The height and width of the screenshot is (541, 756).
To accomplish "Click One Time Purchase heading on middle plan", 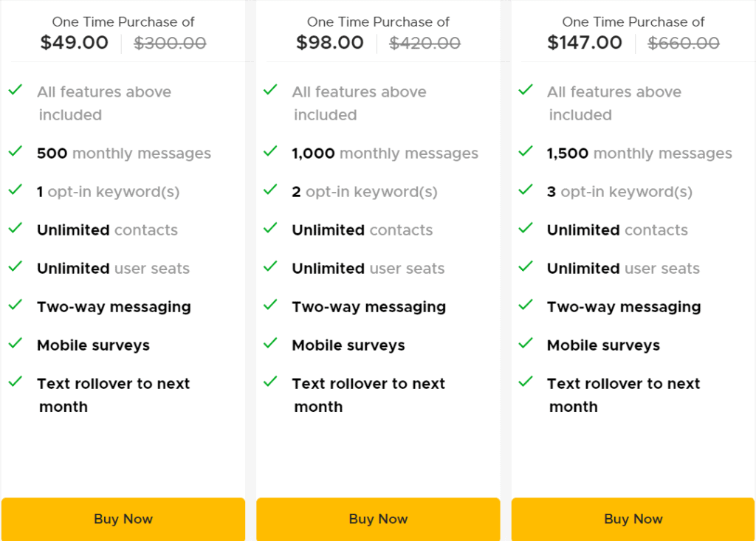I will 378,21.
